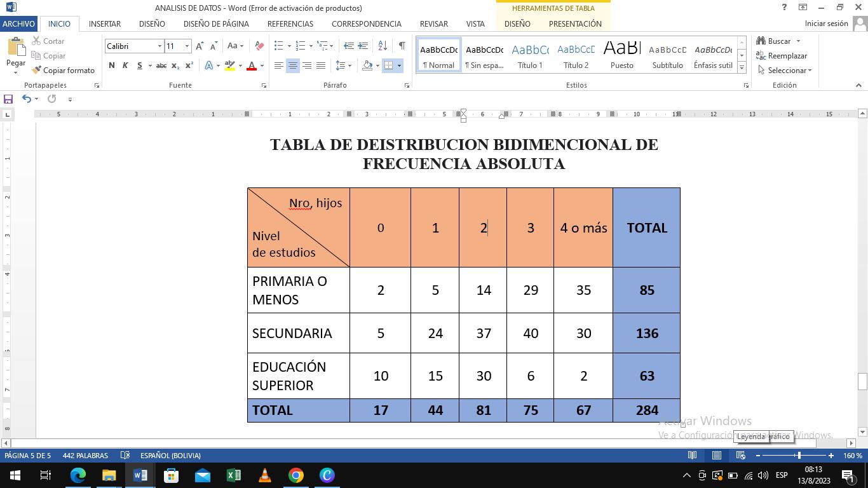
Task: Toggle the bullet list button
Action: pyautogui.click(x=278, y=46)
